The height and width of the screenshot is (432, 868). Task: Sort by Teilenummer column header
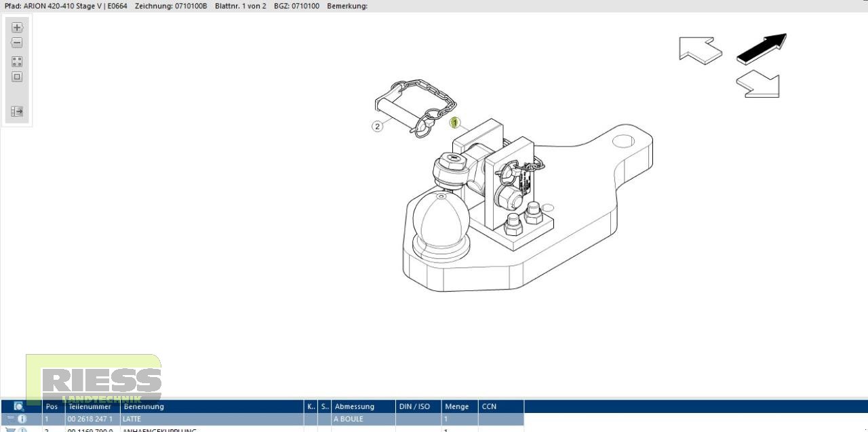[x=92, y=406]
